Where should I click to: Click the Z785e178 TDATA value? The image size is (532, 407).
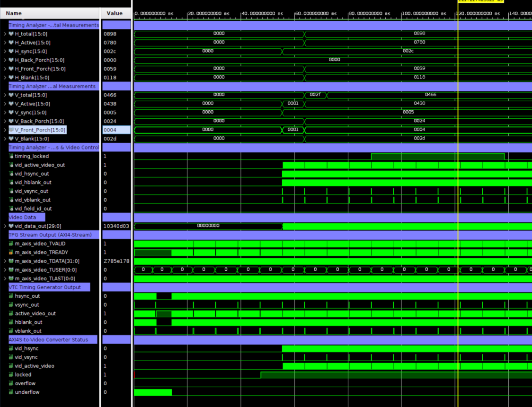click(x=116, y=261)
